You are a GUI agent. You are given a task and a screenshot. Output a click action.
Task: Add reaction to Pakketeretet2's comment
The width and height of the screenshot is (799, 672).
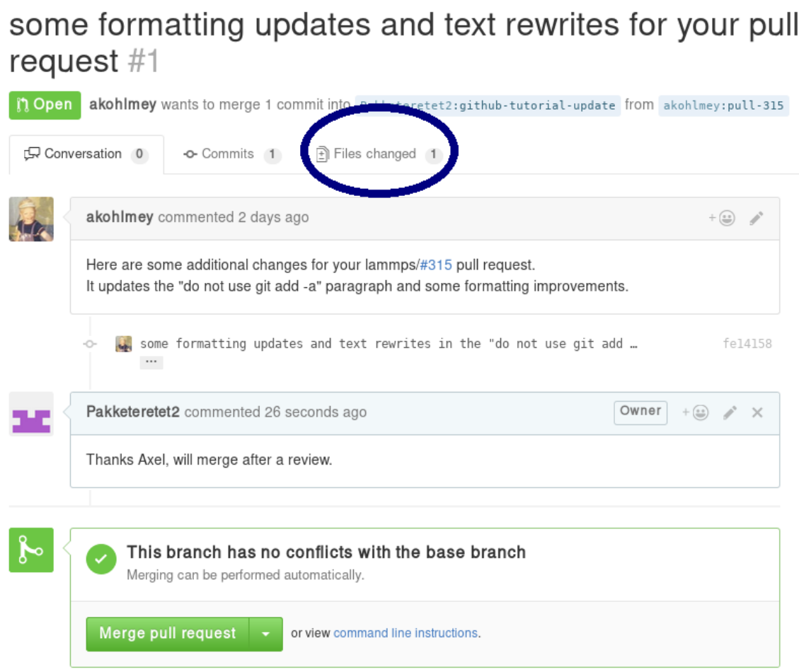pyautogui.click(x=695, y=412)
